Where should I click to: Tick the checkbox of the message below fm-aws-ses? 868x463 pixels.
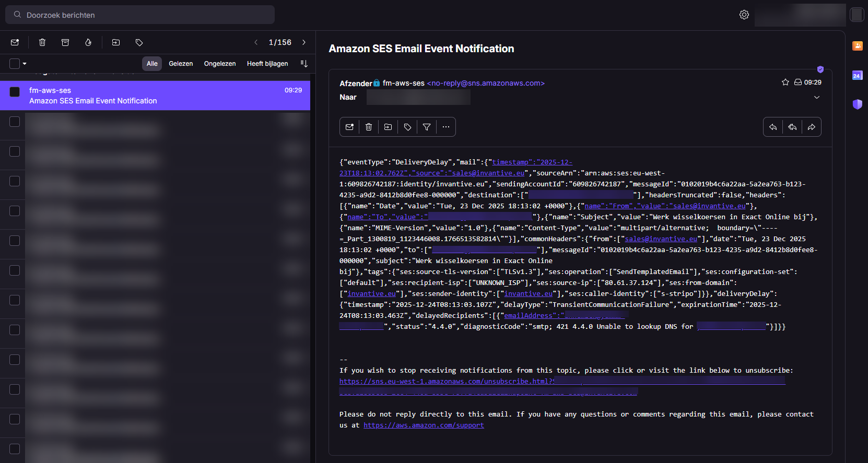pos(15,122)
